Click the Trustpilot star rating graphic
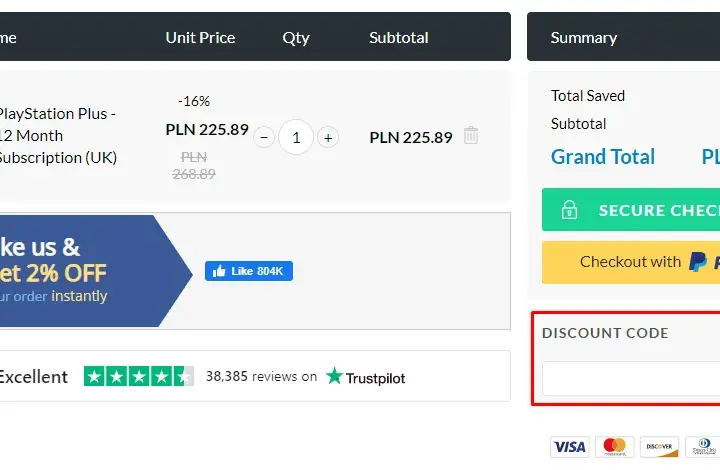Viewport: 720px width, 470px height. (x=139, y=376)
